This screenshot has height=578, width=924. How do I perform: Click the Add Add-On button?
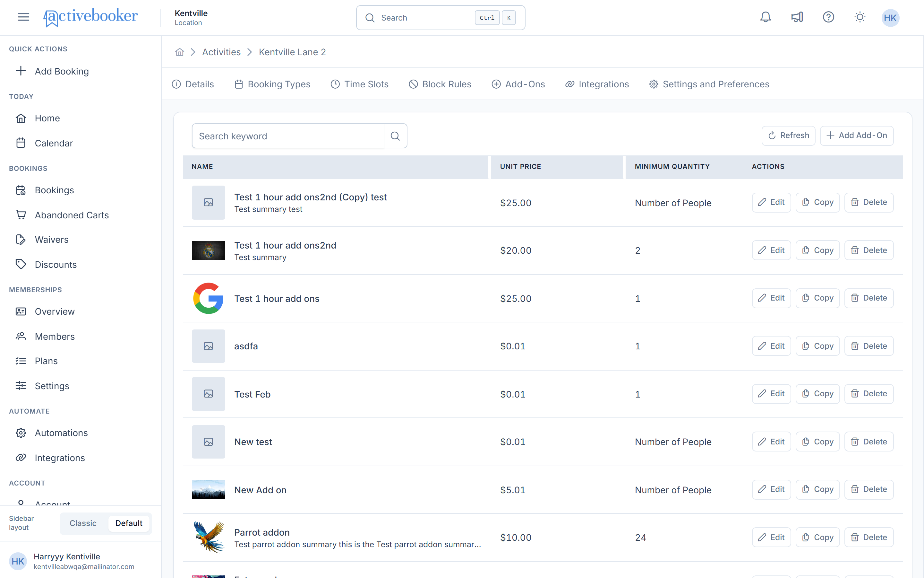click(856, 135)
